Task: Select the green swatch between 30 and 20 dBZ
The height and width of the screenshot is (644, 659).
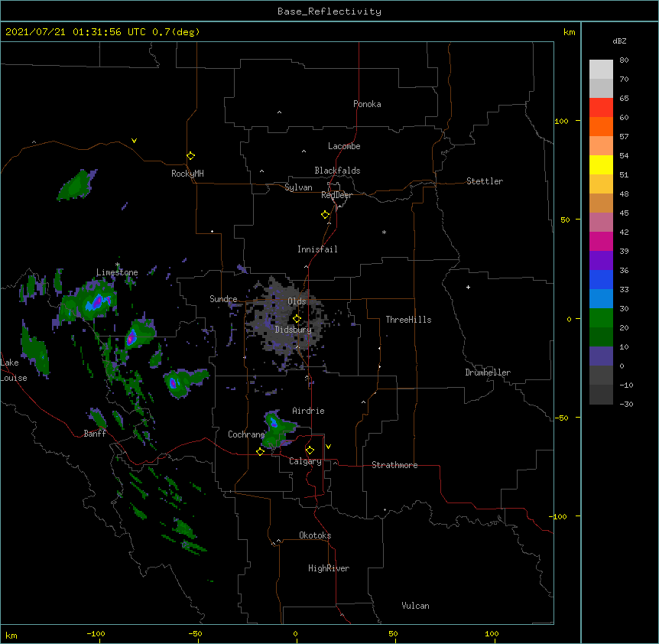Action: (x=601, y=318)
